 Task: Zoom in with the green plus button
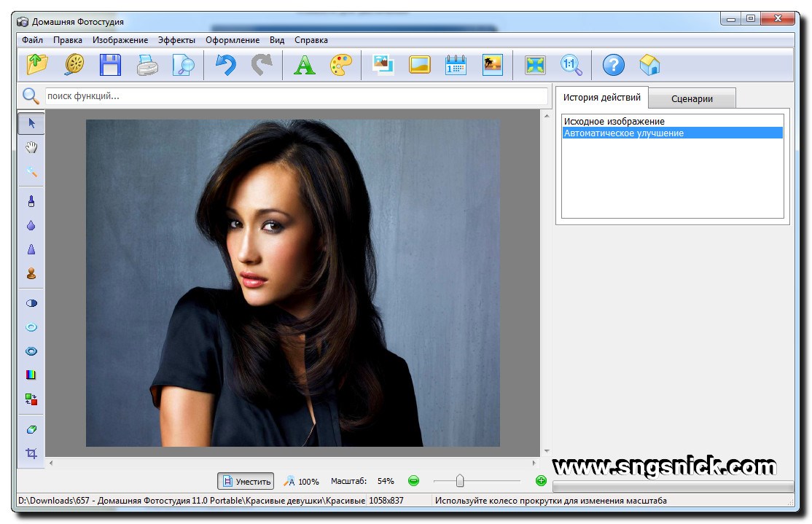pos(541,481)
